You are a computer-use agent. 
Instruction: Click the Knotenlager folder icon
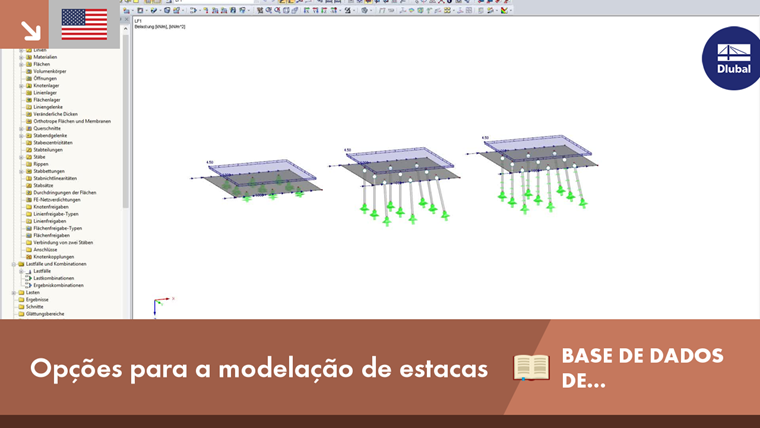[x=29, y=85]
